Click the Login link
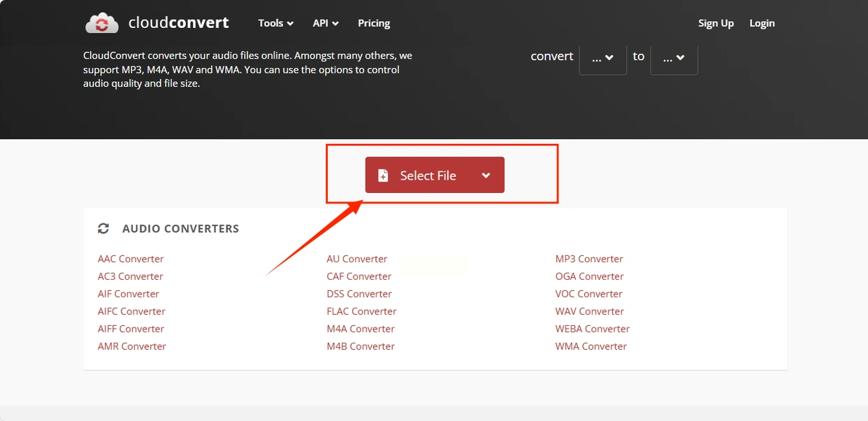The image size is (868, 421). 762,23
